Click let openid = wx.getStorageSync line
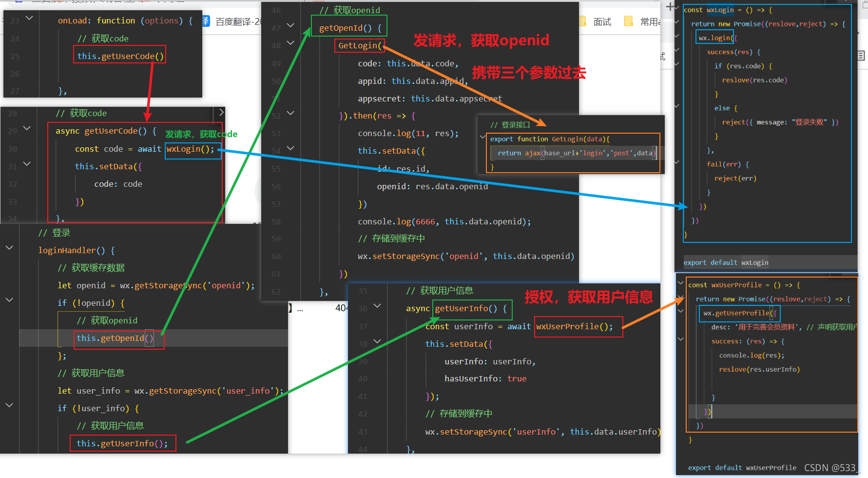The width and height of the screenshot is (868, 478). [156, 286]
